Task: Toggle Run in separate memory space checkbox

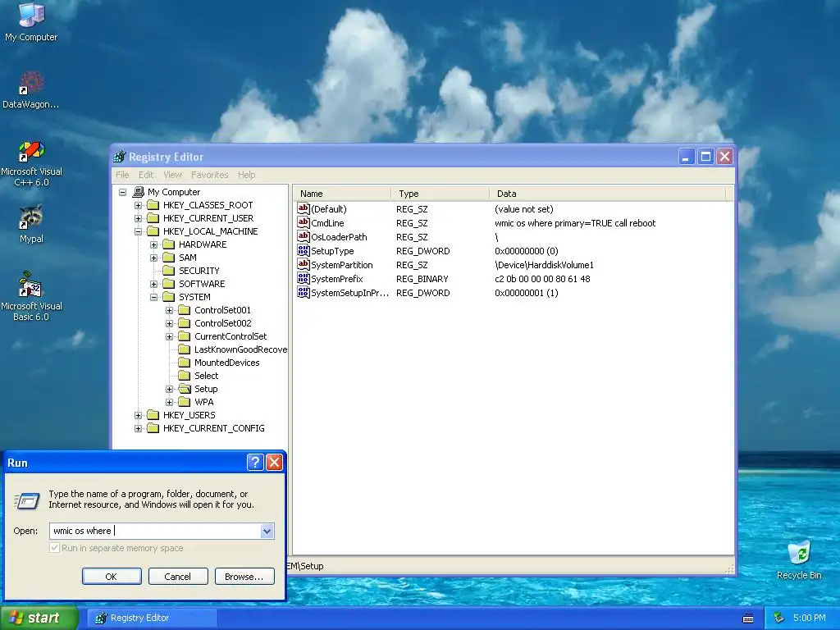Action: coord(54,548)
